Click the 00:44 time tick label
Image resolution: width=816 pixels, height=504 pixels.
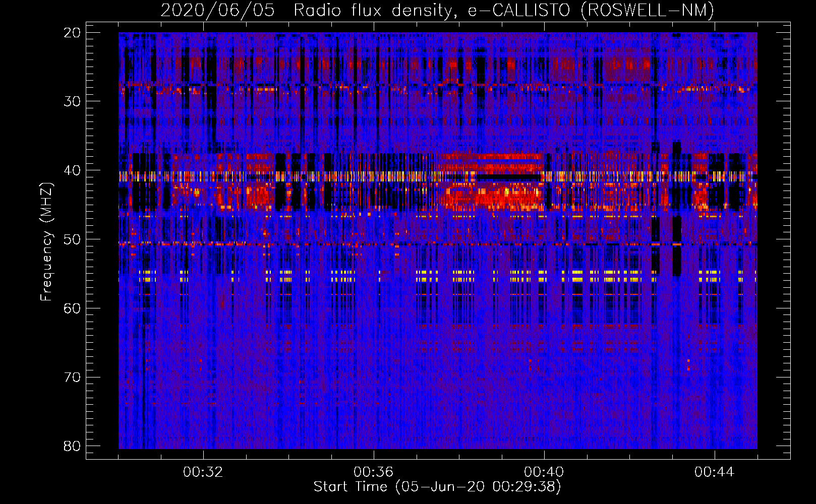[x=715, y=472]
